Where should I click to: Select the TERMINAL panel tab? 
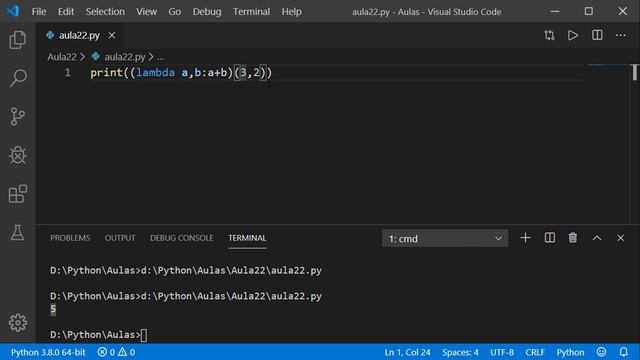(x=247, y=238)
